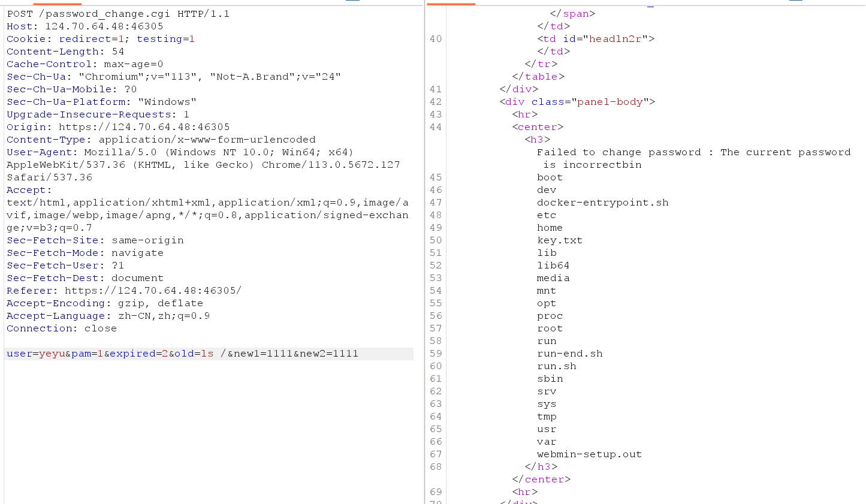Image resolution: width=866 pixels, height=504 pixels.
Task: Select the Sec-Fetch-Mode: navigate header
Action: coord(85,253)
